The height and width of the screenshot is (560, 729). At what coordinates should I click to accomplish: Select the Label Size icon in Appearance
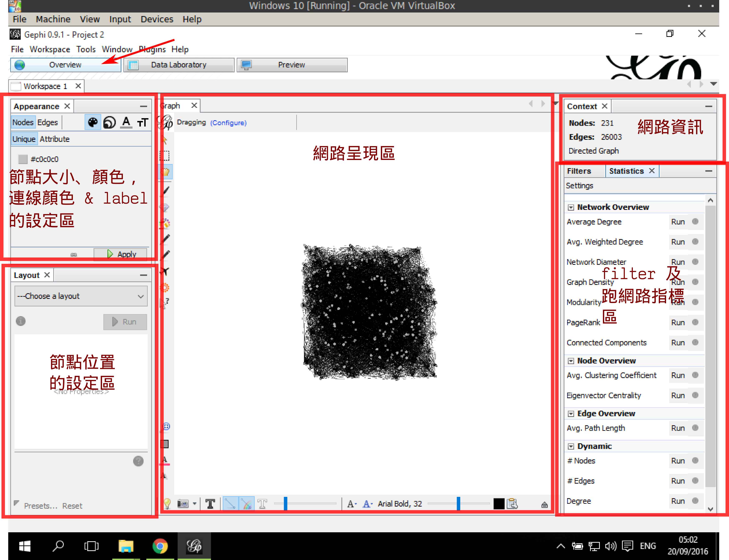[143, 123]
